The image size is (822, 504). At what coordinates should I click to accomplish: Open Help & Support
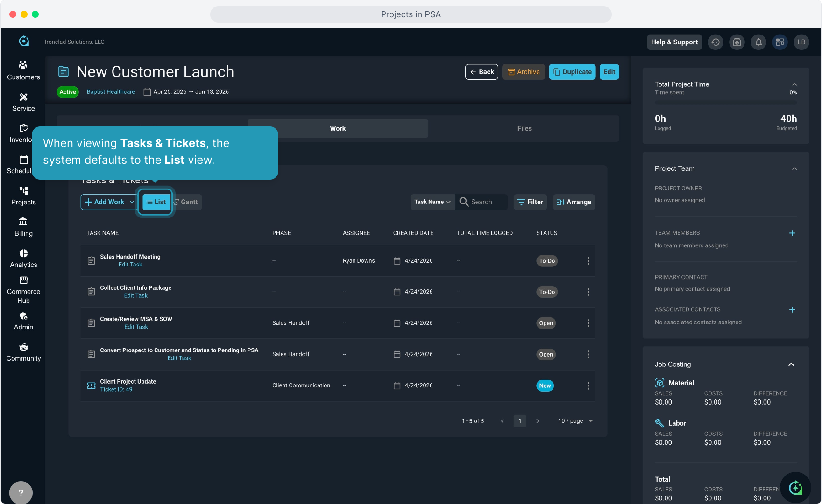click(674, 42)
